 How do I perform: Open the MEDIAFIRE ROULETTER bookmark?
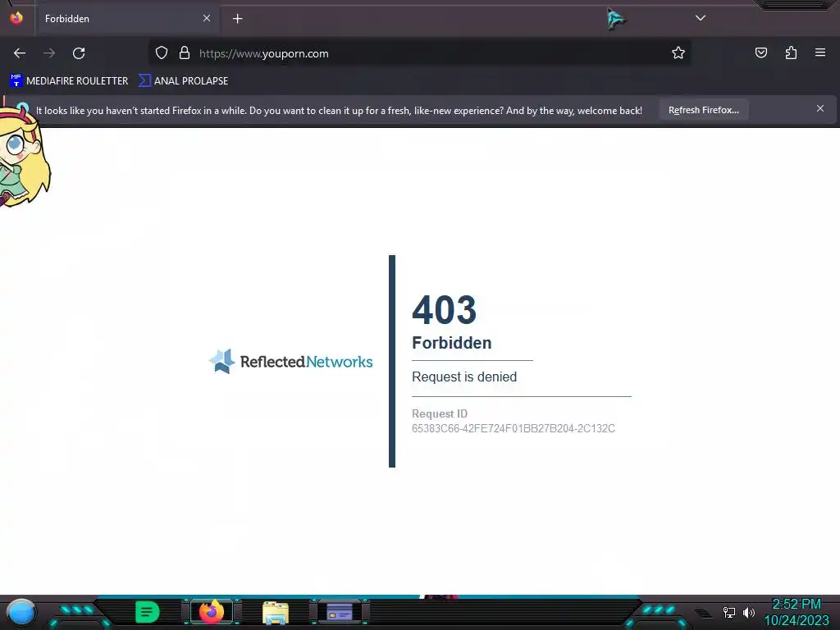[x=69, y=81]
